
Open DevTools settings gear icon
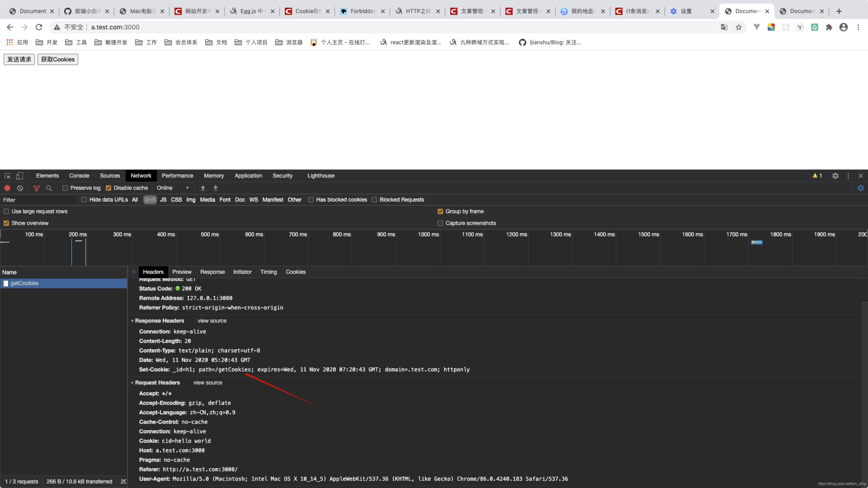pyautogui.click(x=835, y=176)
